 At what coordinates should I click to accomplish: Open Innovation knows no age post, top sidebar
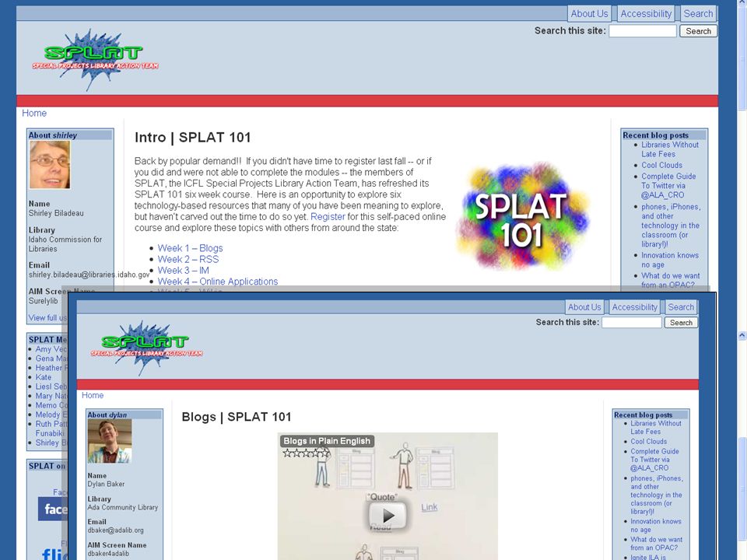pyautogui.click(x=670, y=260)
